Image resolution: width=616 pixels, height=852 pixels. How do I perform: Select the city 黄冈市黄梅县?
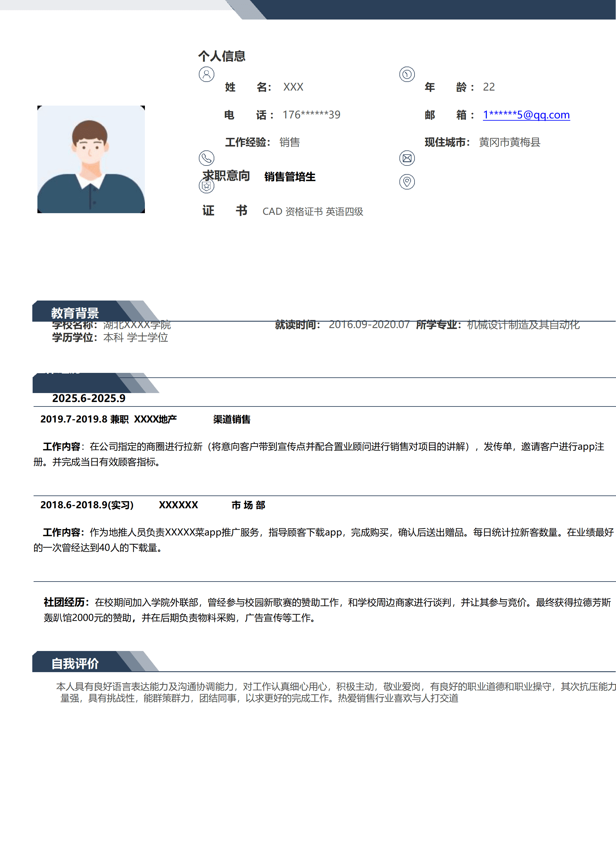click(x=509, y=142)
